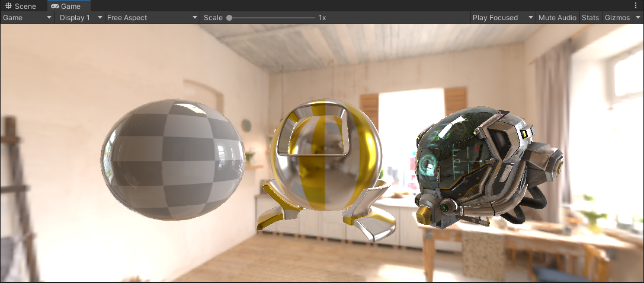
Task: Switch to the Scene tab
Action: pyautogui.click(x=21, y=6)
